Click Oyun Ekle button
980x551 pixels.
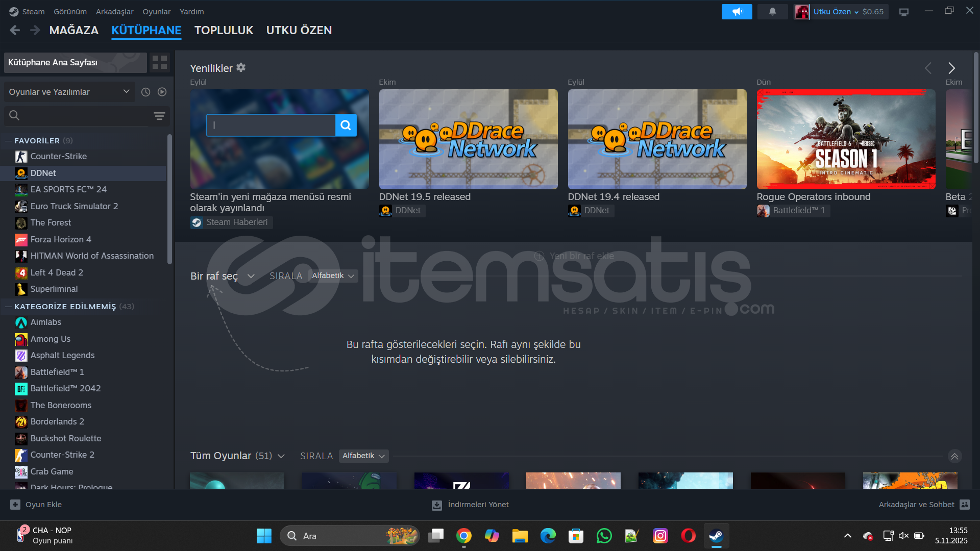tap(36, 505)
